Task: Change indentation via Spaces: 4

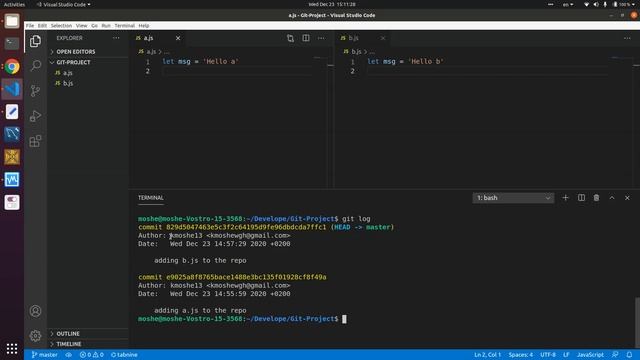Action: pyautogui.click(x=521, y=355)
